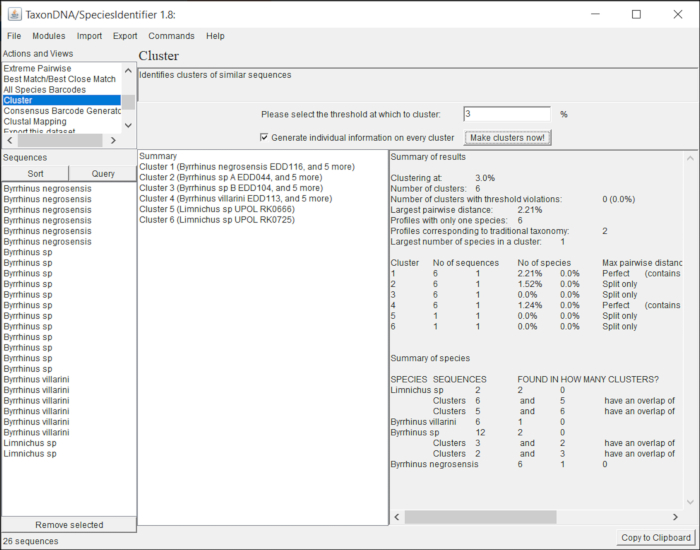Open the Help menu
This screenshot has height=550, width=700.
pyautogui.click(x=215, y=36)
